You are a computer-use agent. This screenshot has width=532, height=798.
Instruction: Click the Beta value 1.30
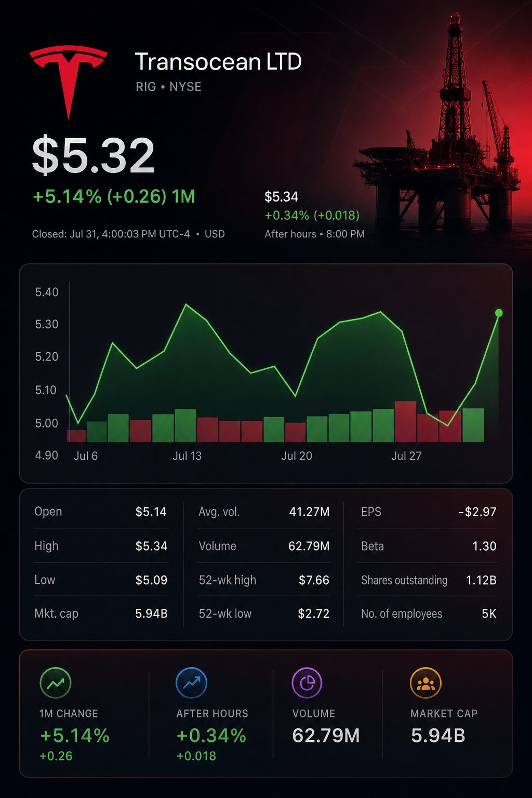484,546
